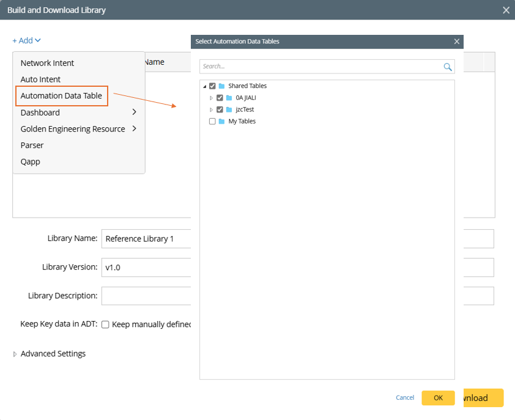Click the Cancel link
The height and width of the screenshot is (420, 515).
click(x=405, y=397)
